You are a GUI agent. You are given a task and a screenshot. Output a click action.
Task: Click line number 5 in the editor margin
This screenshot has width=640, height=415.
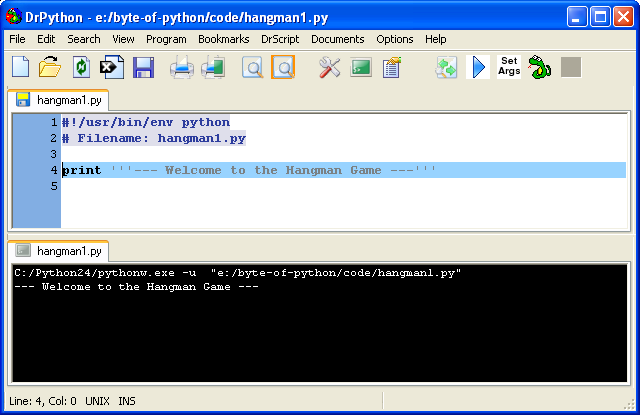[54, 186]
